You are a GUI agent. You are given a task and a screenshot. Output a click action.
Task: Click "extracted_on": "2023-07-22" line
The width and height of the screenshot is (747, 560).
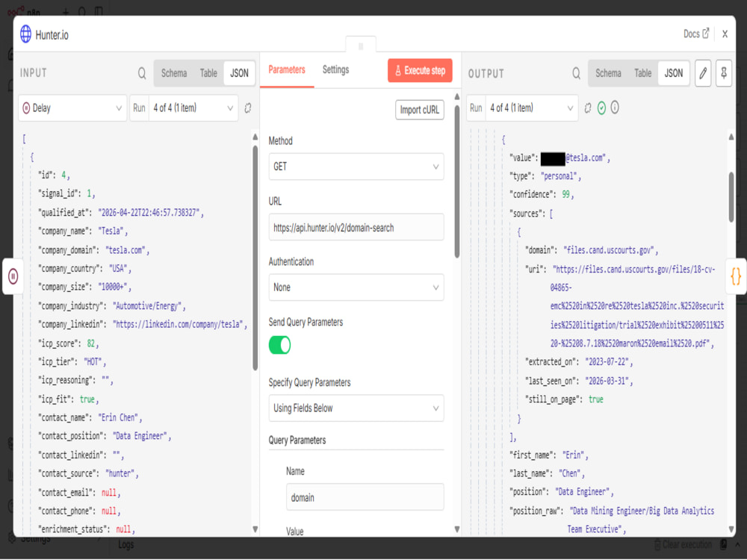[579, 362]
